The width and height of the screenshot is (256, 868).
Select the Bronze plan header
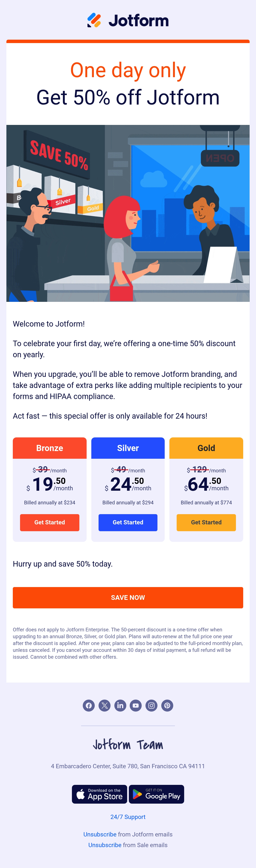click(x=49, y=448)
